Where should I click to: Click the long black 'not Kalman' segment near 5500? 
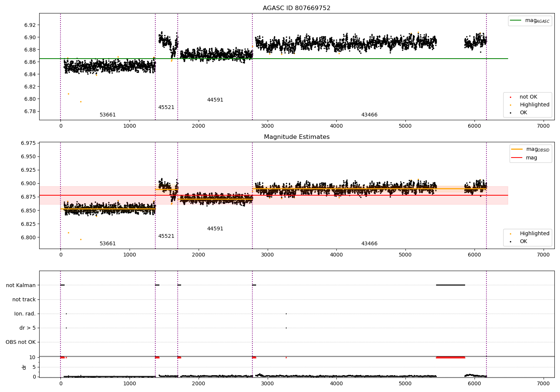[451, 285]
